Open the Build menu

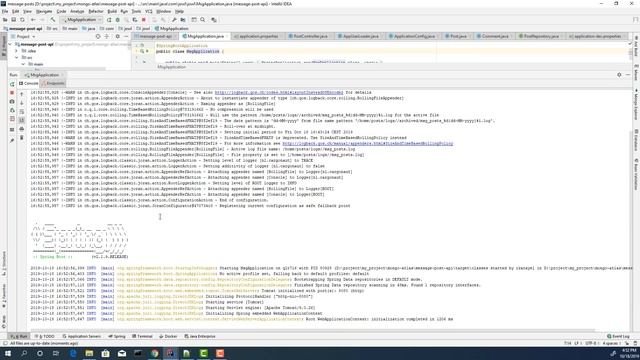coord(112,11)
